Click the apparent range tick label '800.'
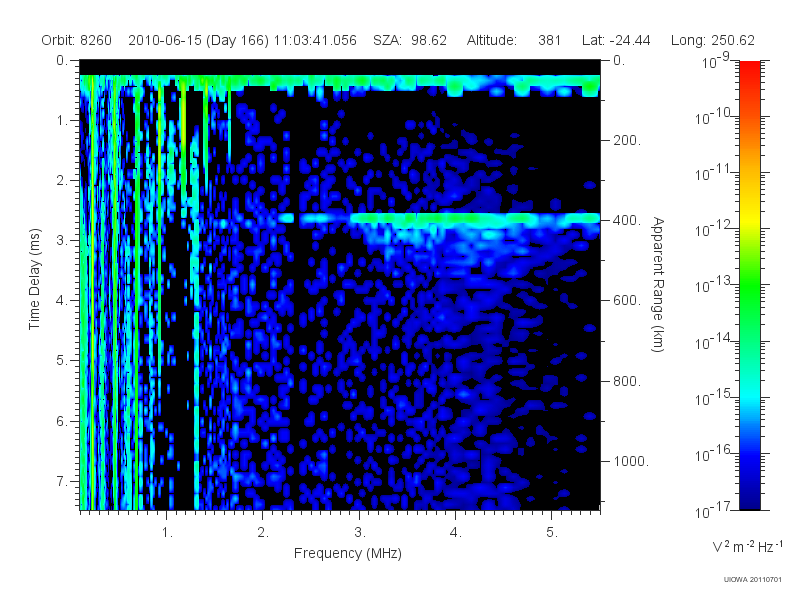The width and height of the screenshot is (800, 600). tap(627, 381)
